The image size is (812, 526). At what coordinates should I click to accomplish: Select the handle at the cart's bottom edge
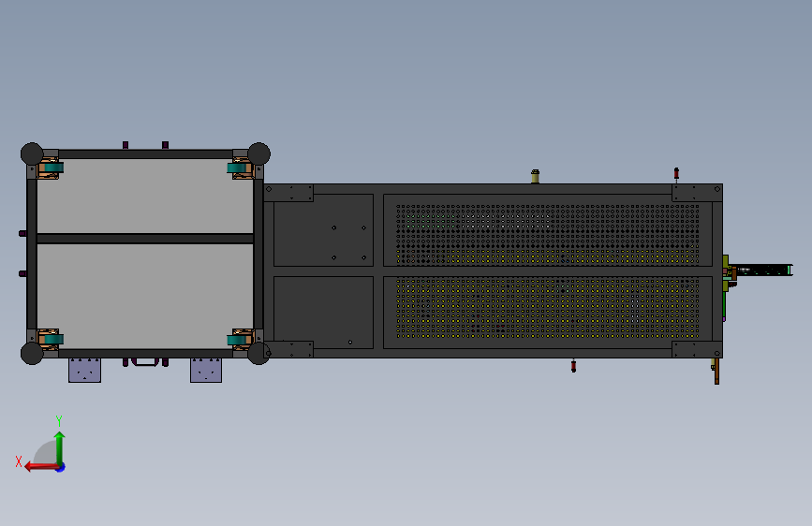click(145, 362)
